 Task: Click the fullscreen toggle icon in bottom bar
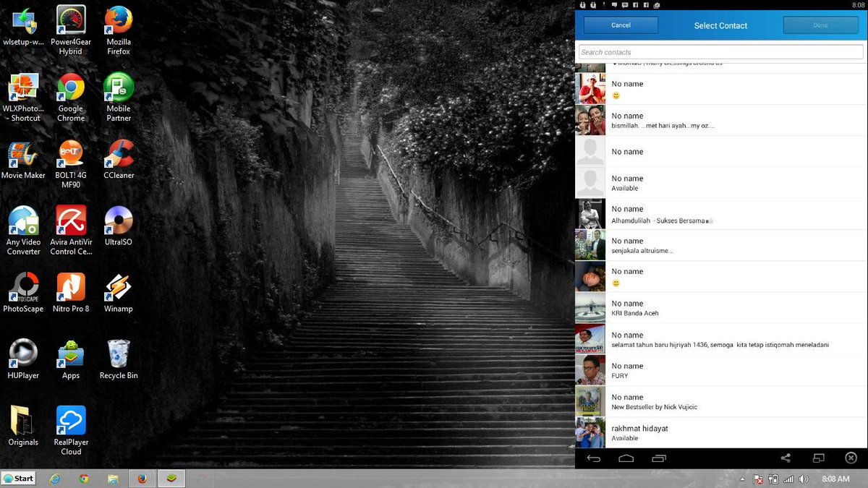click(818, 458)
